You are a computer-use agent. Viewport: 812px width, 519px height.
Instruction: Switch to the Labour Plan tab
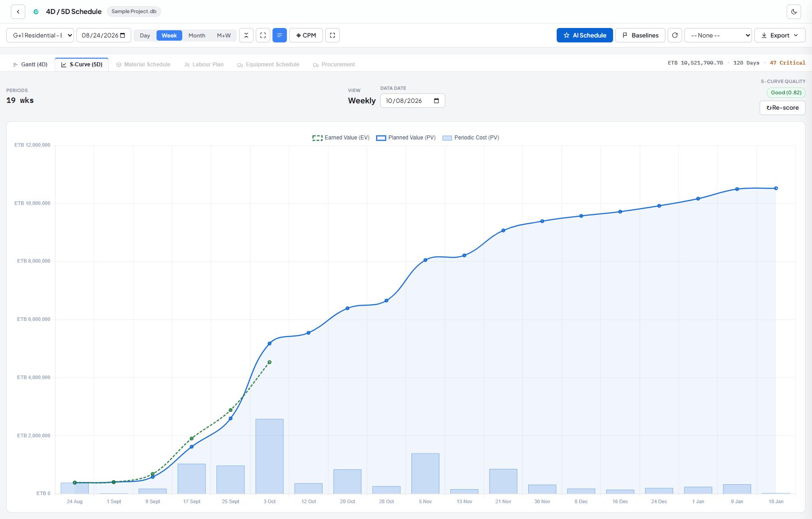[204, 65]
